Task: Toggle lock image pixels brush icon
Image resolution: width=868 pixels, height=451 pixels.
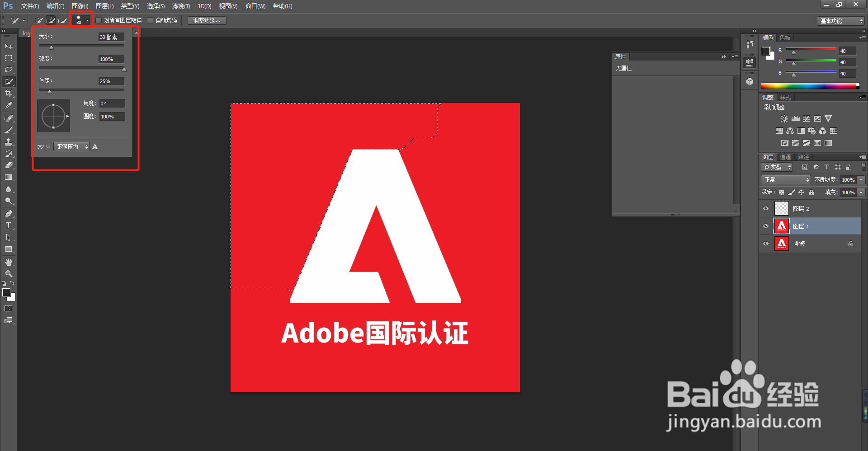Action: tap(792, 193)
